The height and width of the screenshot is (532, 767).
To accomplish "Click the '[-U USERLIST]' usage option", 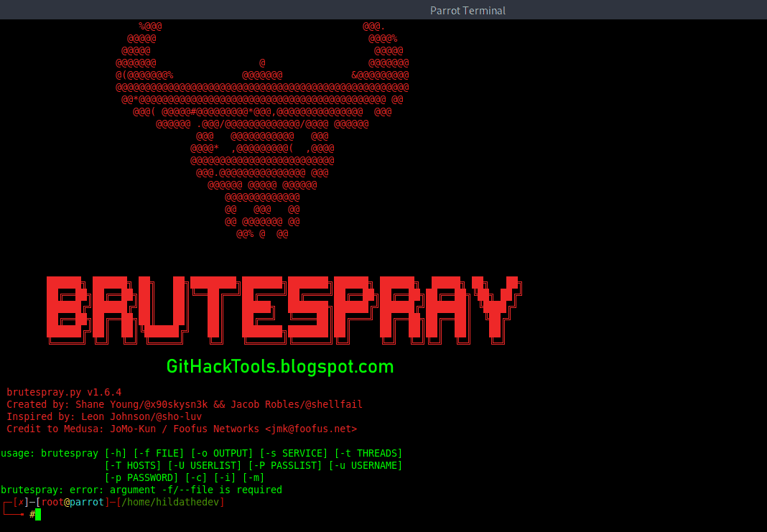I will click(205, 465).
